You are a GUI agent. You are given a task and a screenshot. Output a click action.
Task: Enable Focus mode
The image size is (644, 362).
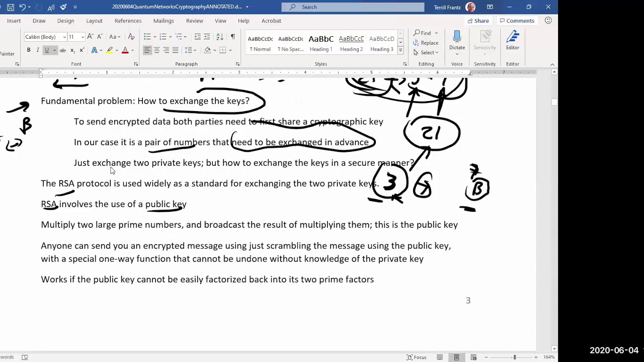pos(417,357)
